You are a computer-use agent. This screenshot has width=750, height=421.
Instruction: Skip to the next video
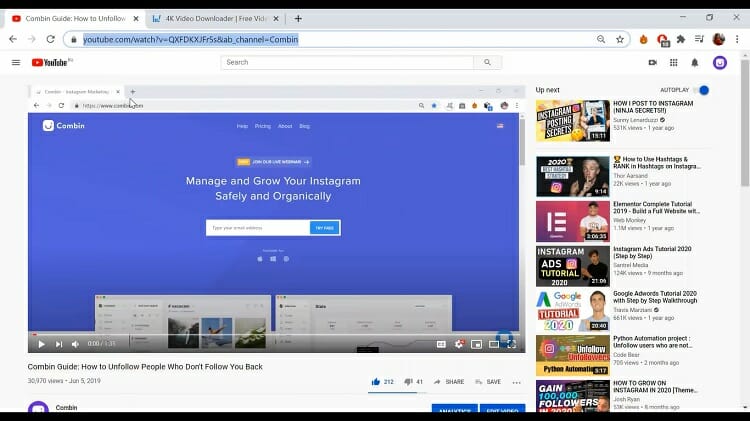click(x=59, y=344)
